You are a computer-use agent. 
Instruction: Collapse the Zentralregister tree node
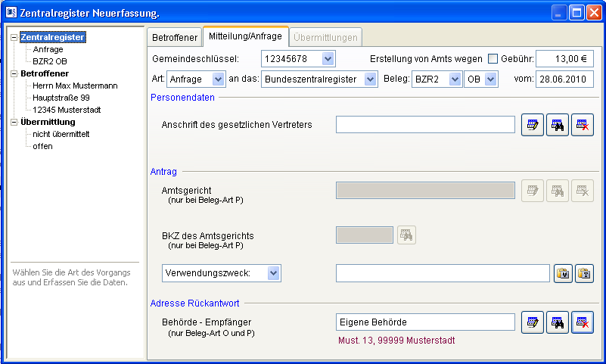14,37
